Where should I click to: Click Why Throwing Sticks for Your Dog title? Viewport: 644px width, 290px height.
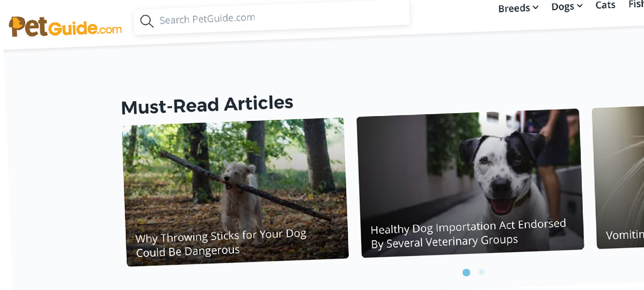pos(221,243)
